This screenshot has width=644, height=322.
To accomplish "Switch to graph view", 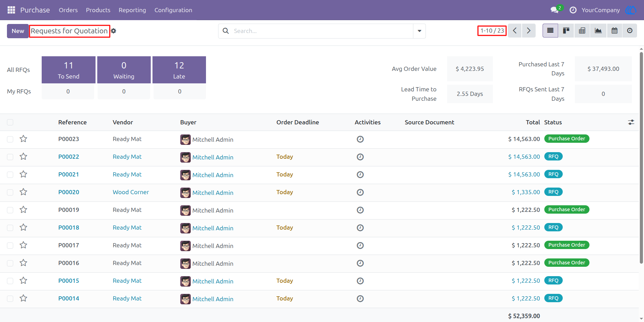I will point(598,31).
